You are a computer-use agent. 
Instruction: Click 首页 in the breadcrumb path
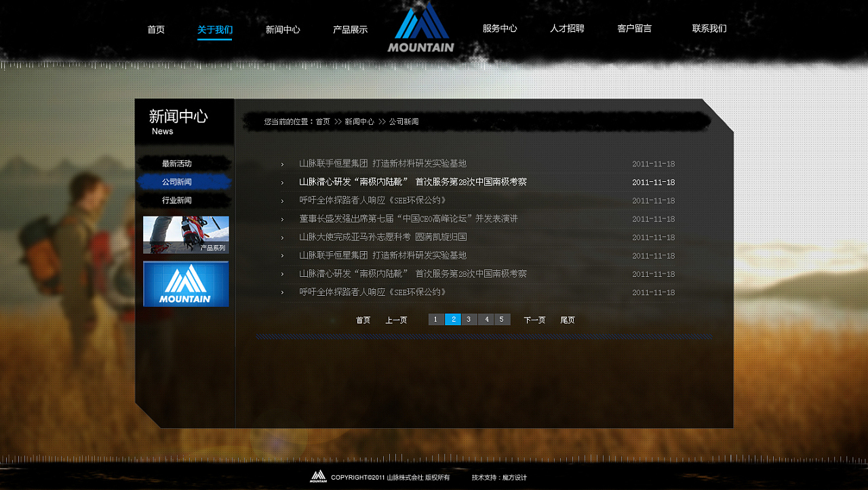click(x=323, y=122)
